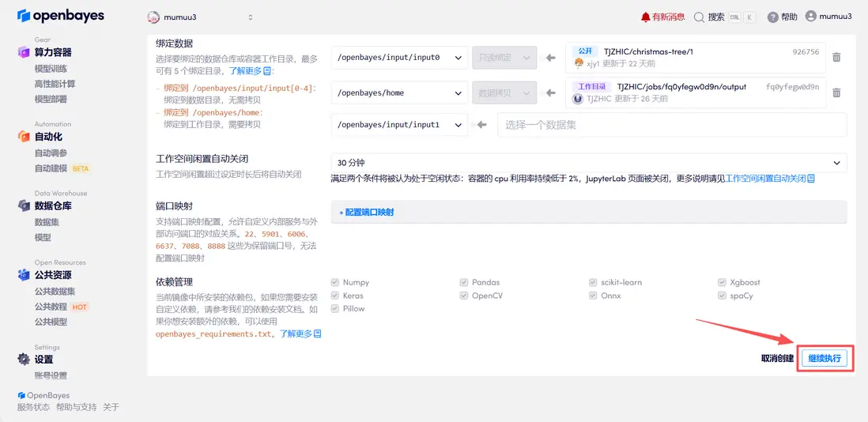Toggle the Pandas checkbox

tap(464, 283)
